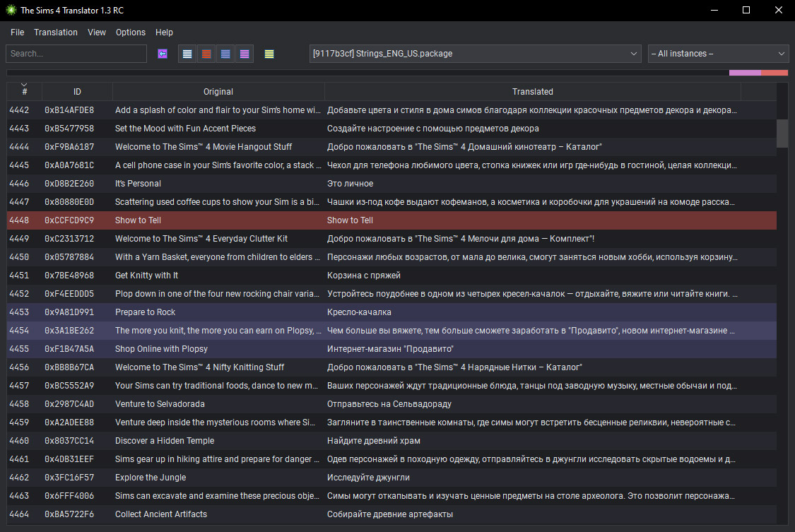Click translated text 'Отправьтесь на Сельвадораду'
This screenshot has width=795, height=532.
tap(389, 404)
